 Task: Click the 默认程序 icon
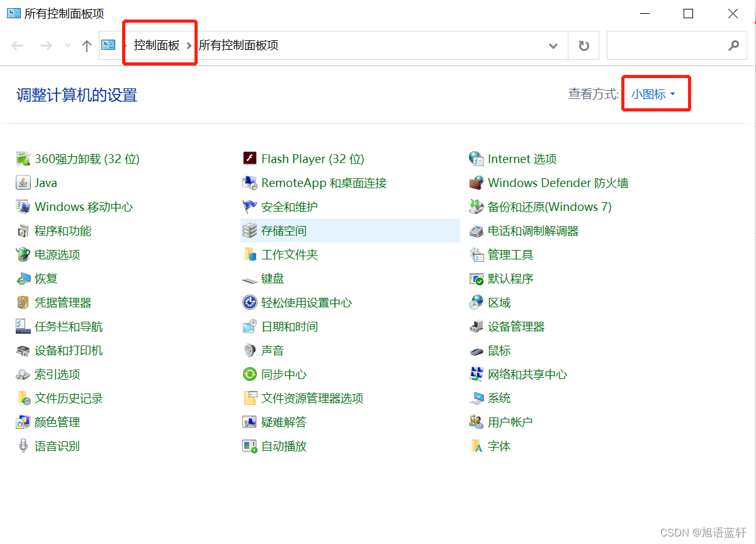point(477,278)
